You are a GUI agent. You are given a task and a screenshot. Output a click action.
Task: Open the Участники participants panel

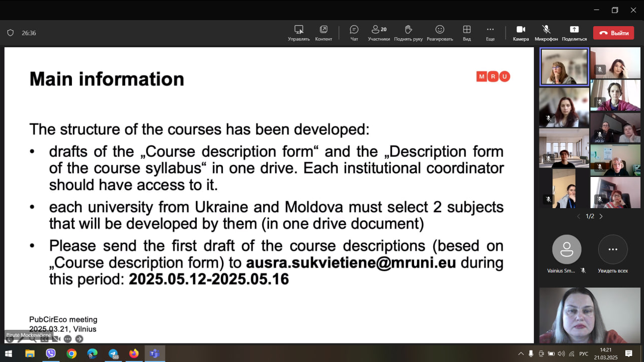pyautogui.click(x=378, y=33)
